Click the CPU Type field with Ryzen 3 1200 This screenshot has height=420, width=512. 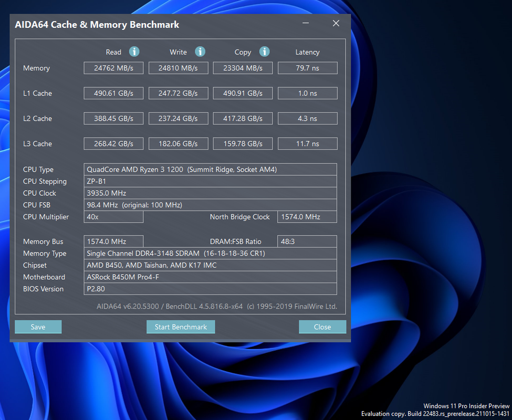[210, 170]
